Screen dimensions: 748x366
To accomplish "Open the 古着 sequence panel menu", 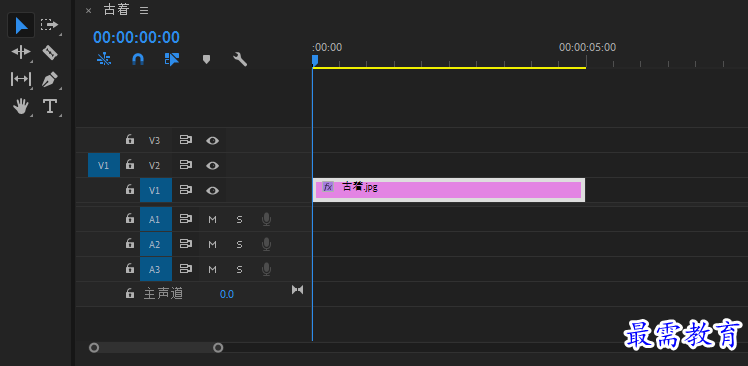I will (x=144, y=10).
